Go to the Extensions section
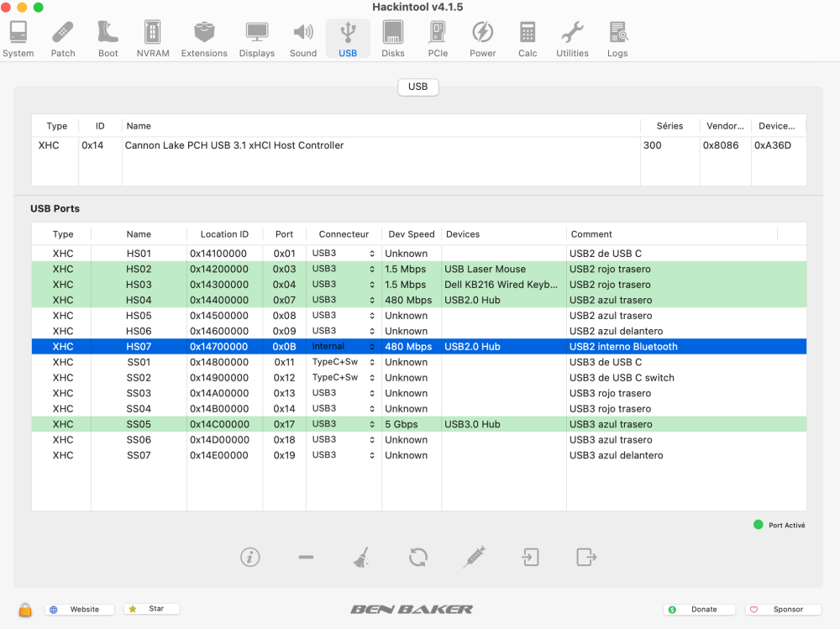Viewport: 840px width, 629px height. pyautogui.click(x=204, y=39)
